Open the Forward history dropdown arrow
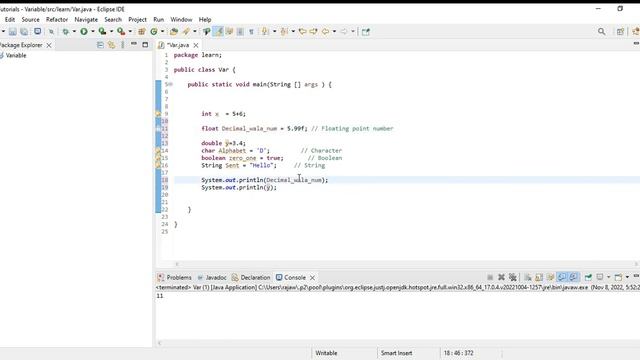 [x=353, y=31]
